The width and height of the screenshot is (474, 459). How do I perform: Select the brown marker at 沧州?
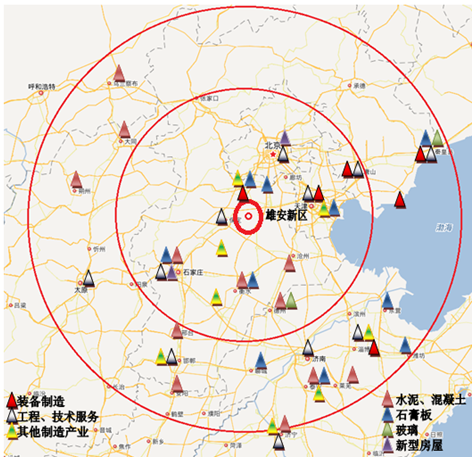pyautogui.click(x=289, y=263)
